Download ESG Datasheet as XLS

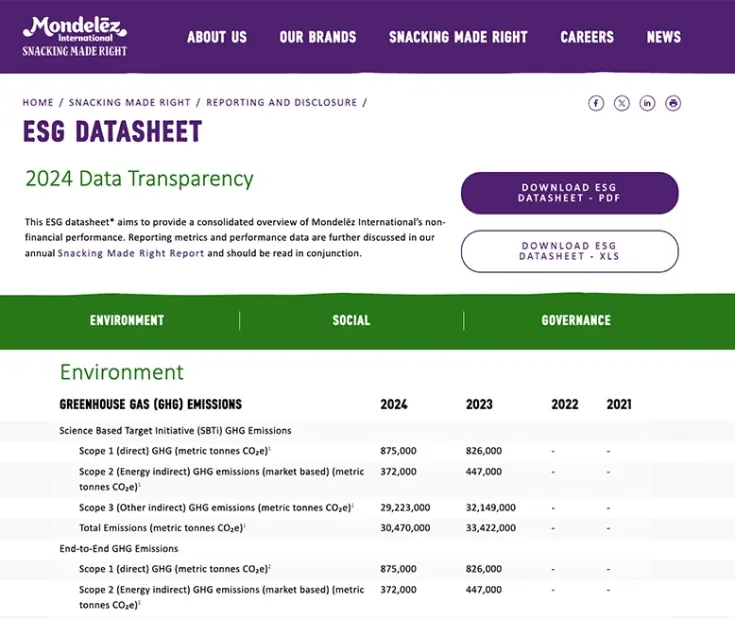(x=570, y=251)
